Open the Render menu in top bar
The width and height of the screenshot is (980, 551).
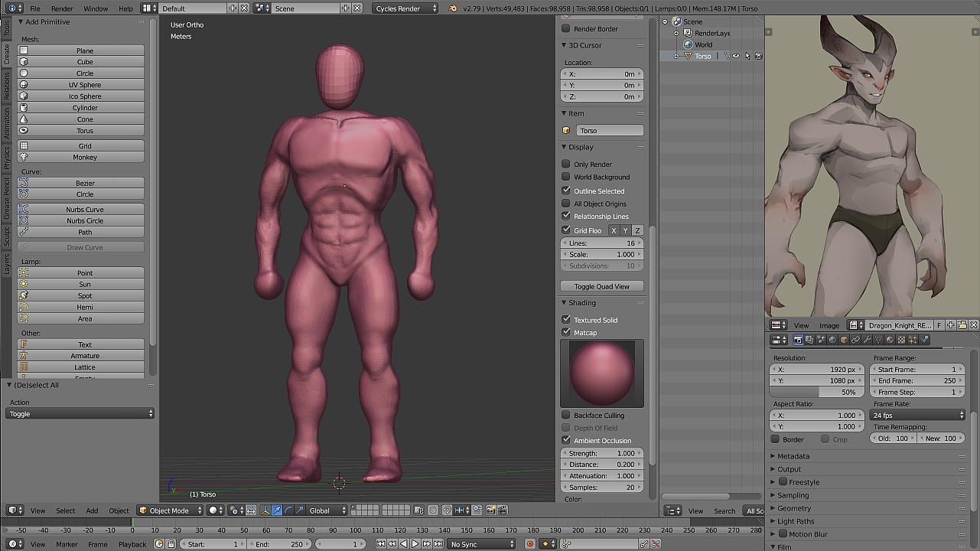(62, 8)
